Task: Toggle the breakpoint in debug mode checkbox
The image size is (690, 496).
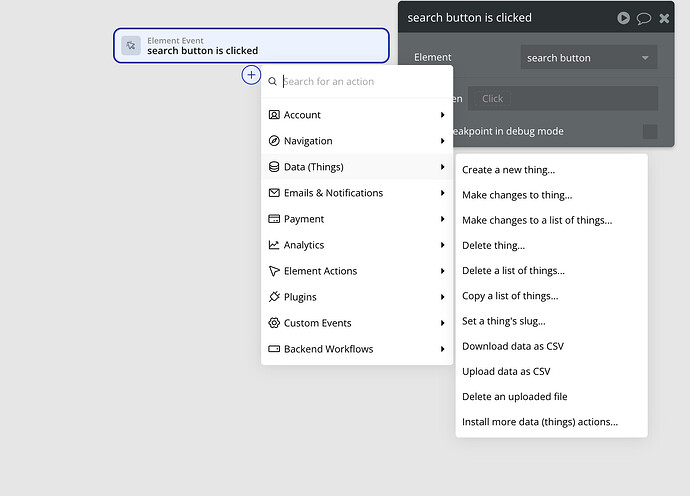Action: click(650, 131)
